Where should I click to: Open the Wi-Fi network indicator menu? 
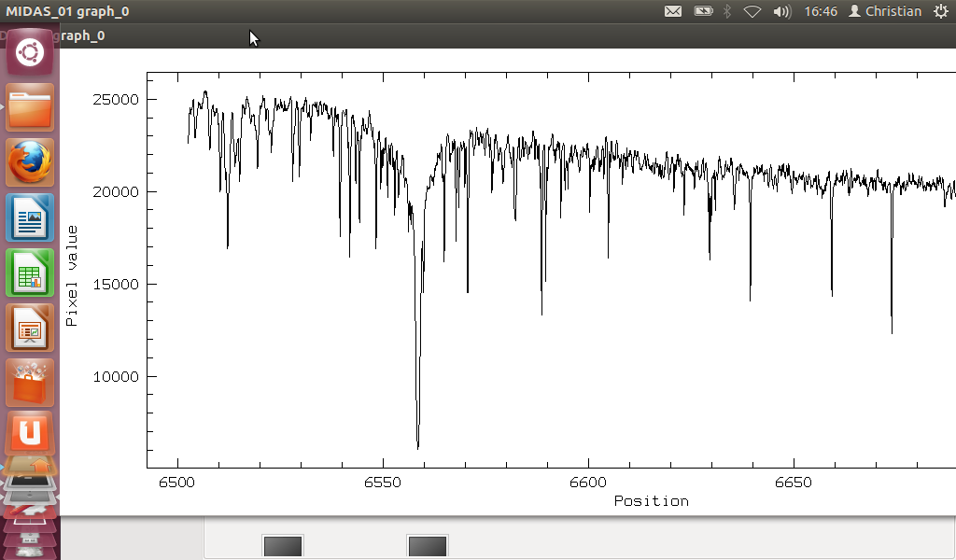752,11
